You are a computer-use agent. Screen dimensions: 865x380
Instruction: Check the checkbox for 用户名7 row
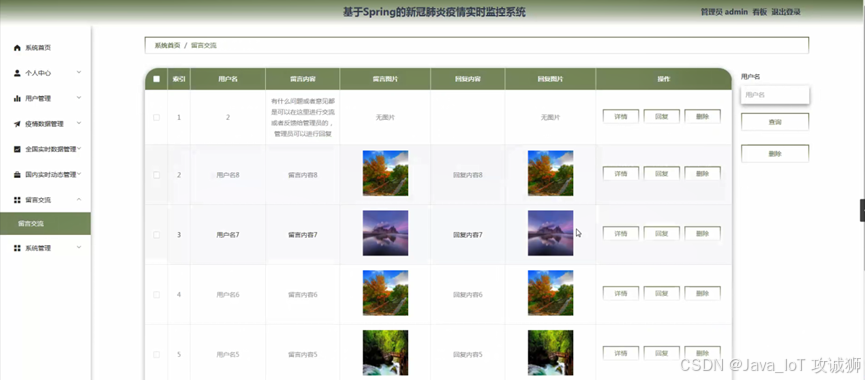pos(156,234)
